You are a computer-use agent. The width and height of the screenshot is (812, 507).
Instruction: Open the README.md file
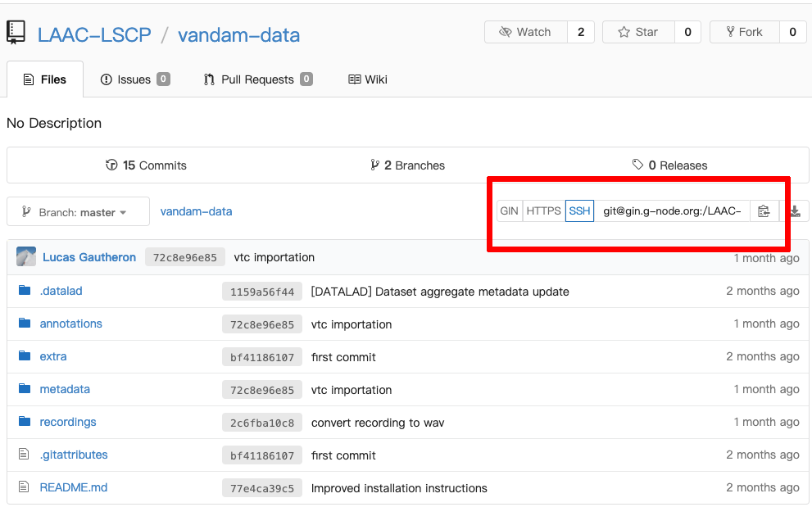74,487
